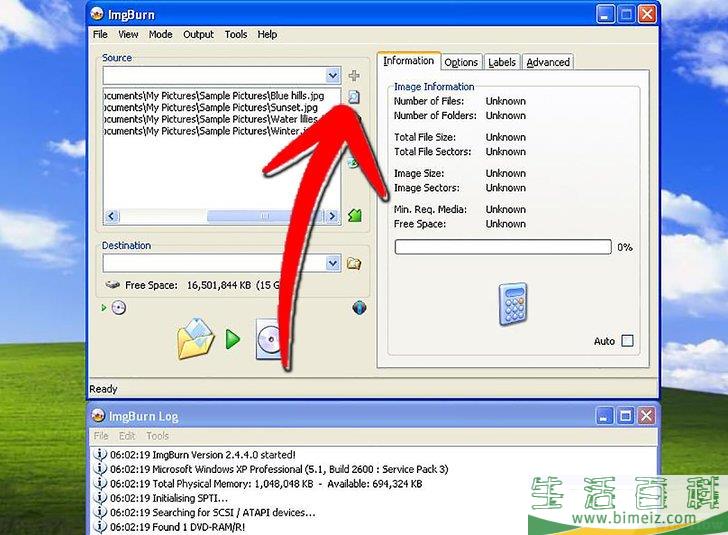Screen dimensions: 728x535
Task: Click the 0% progress bar
Action: (x=503, y=247)
